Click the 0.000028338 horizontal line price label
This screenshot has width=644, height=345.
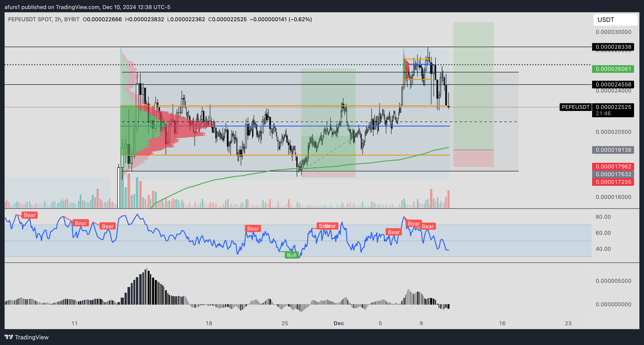coord(613,47)
